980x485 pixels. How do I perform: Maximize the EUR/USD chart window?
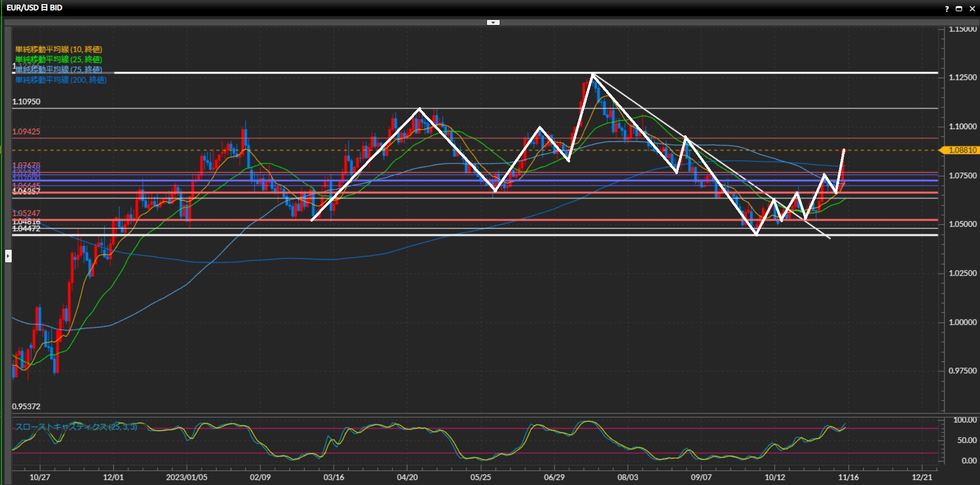959,9
